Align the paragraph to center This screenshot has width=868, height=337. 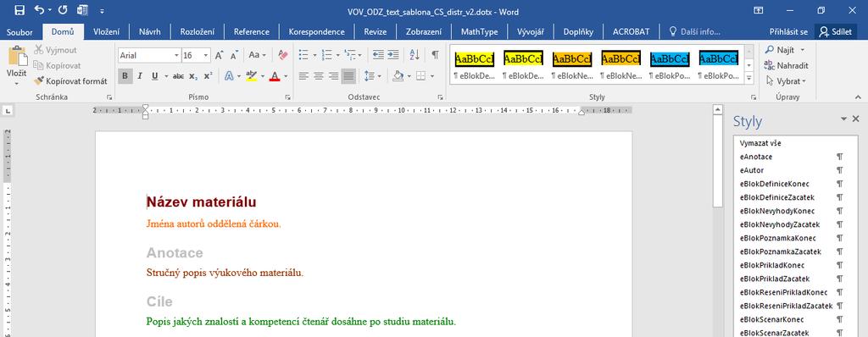tap(319, 76)
